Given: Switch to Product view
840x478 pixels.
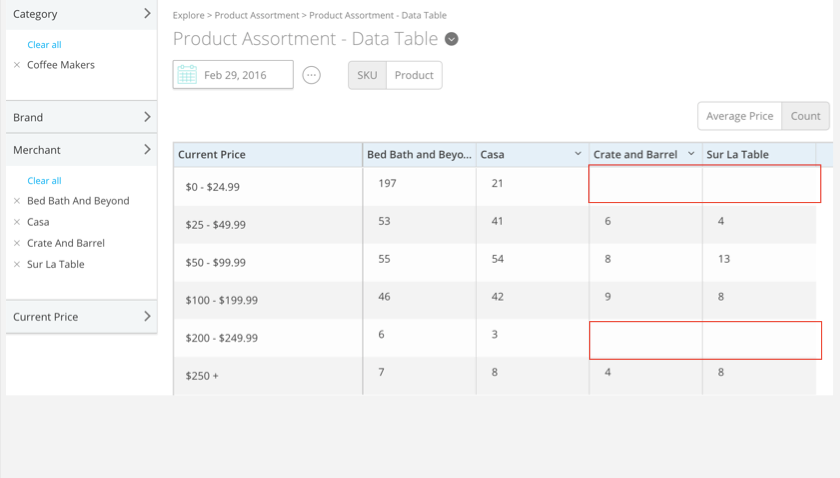Looking at the screenshot, I should tap(414, 75).
